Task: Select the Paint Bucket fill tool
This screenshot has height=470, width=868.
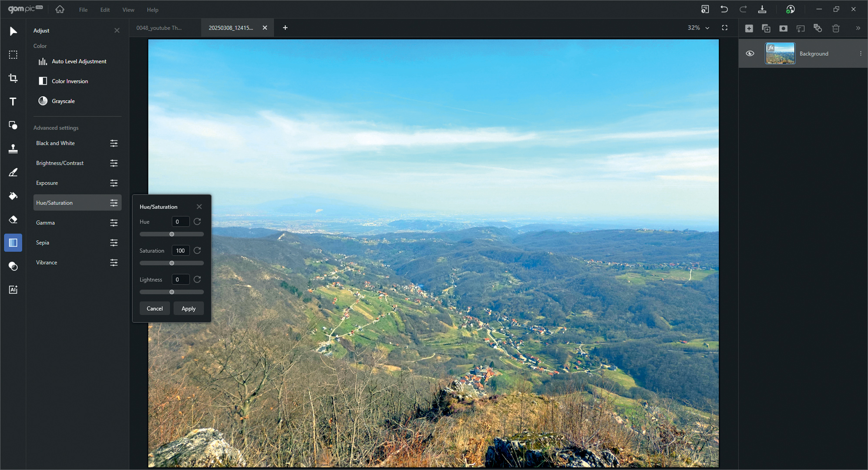Action: (13, 196)
